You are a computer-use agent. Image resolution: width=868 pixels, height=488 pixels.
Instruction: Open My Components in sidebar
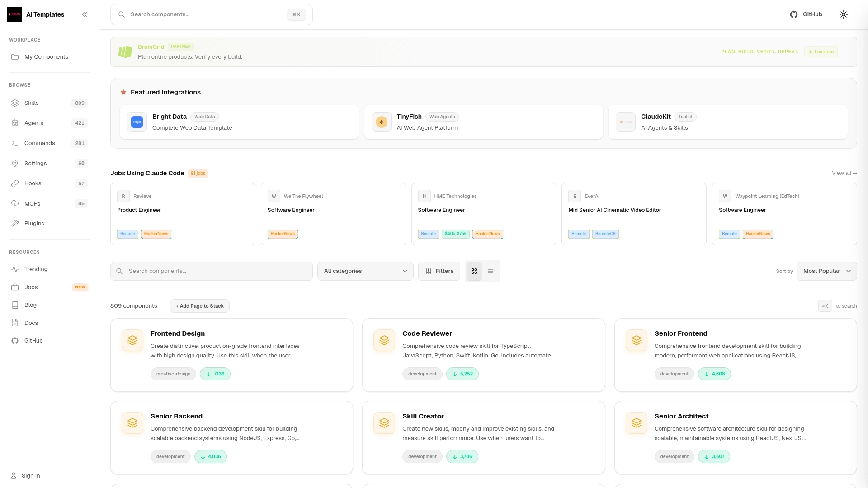tap(49, 57)
